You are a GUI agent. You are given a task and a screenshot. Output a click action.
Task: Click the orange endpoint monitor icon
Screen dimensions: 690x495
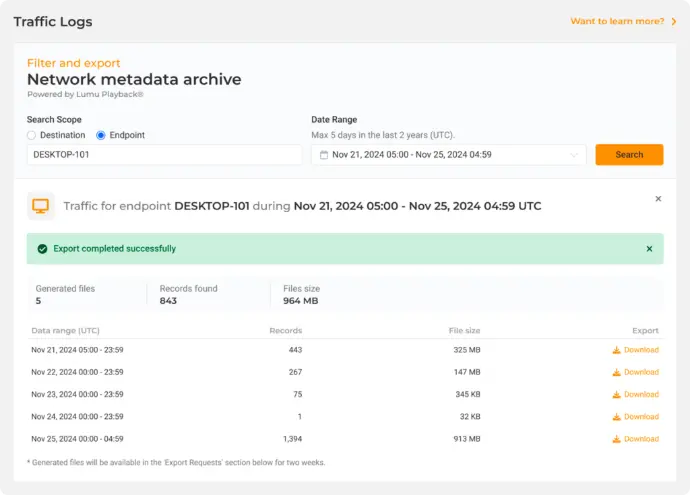click(x=41, y=206)
